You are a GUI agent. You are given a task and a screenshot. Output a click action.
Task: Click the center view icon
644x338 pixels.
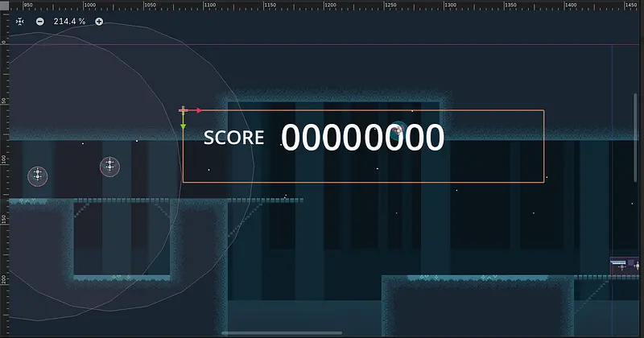click(20, 21)
